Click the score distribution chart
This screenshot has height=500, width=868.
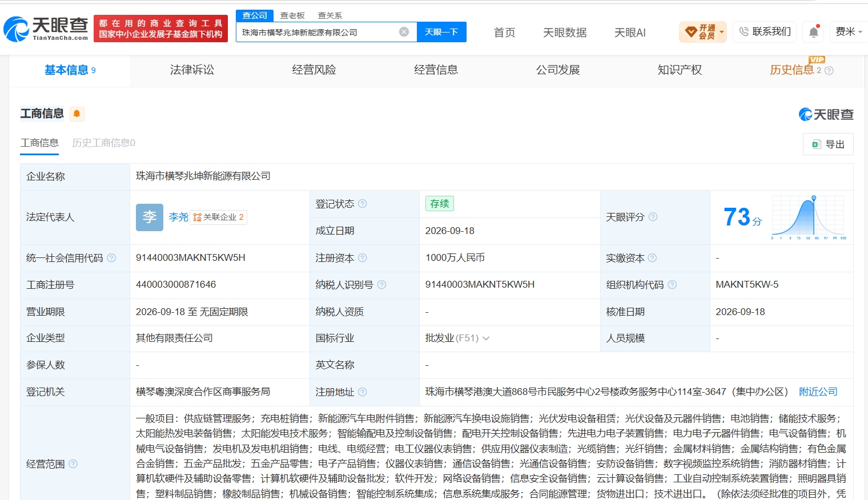809,217
